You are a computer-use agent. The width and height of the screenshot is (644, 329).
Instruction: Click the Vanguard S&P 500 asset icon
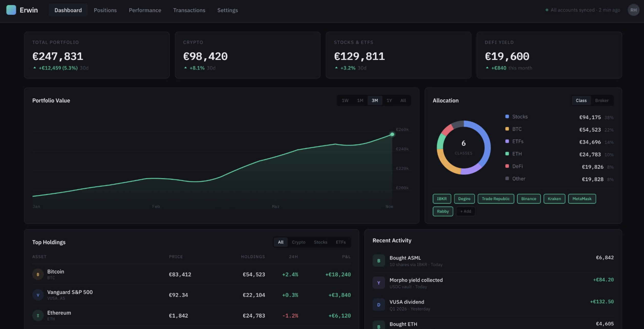point(38,295)
